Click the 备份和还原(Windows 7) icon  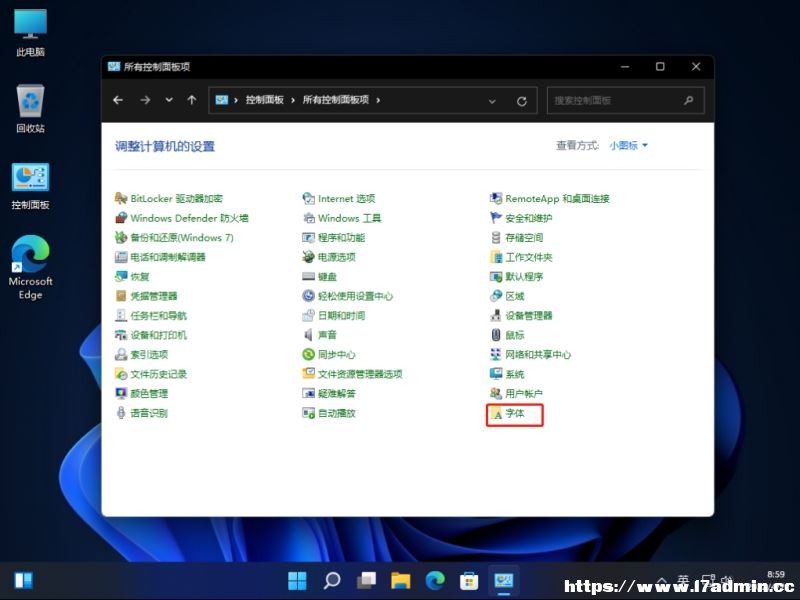click(121, 237)
